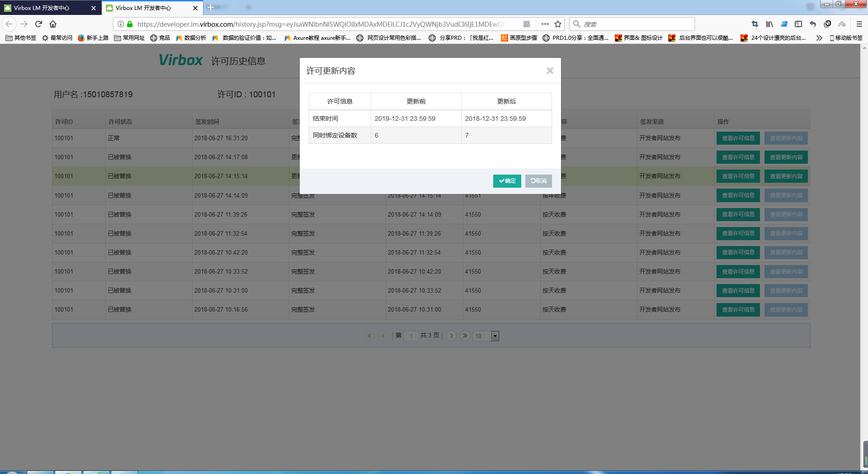View license info for 11:39:26 row
The height and width of the screenshot is (474, 868).
738,214
